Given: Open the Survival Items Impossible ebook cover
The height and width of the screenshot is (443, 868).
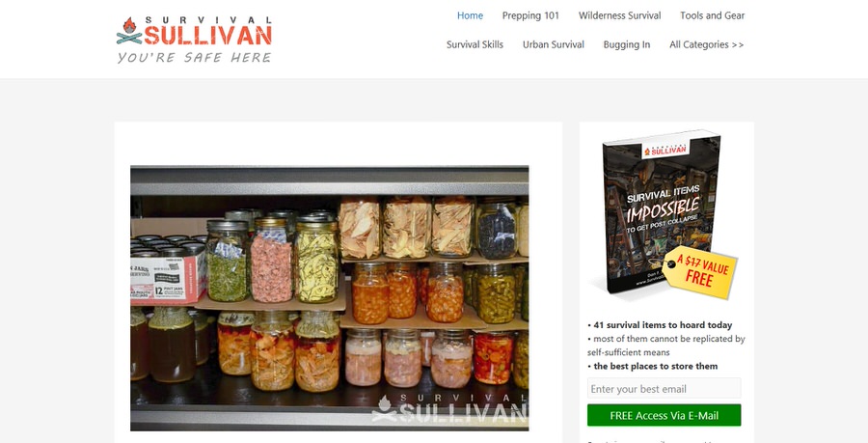Looking at the screenshot, I should click(x=662, y=211).
